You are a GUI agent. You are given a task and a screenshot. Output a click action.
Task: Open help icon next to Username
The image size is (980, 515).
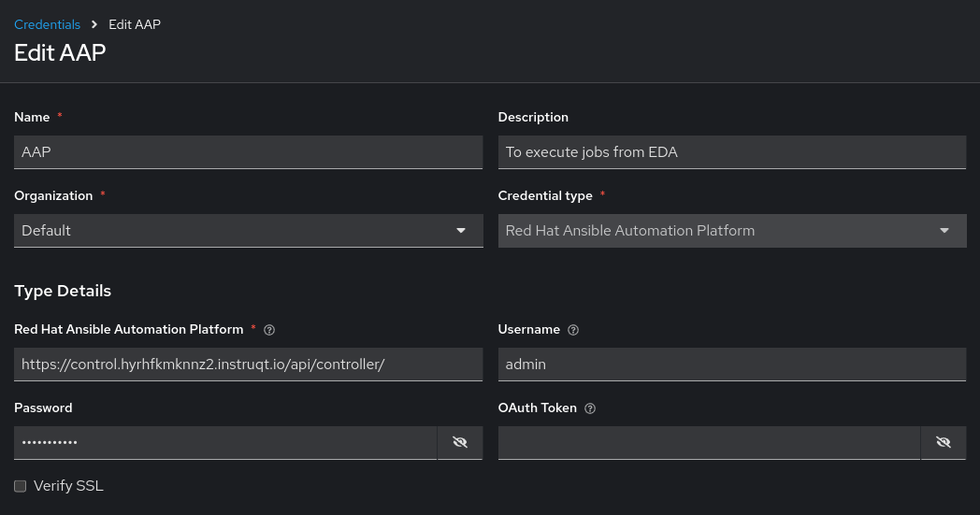[x=573, y=330]
